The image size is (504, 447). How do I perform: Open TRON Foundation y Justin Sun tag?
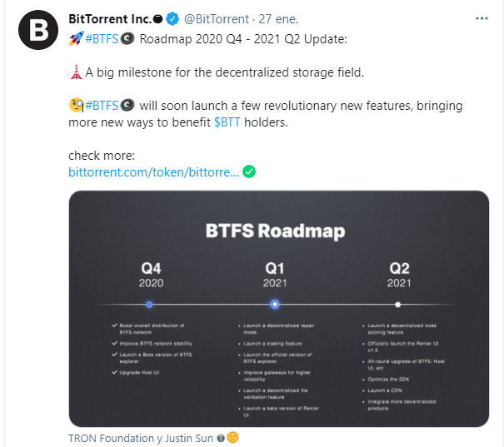click(x=142, y=437)
